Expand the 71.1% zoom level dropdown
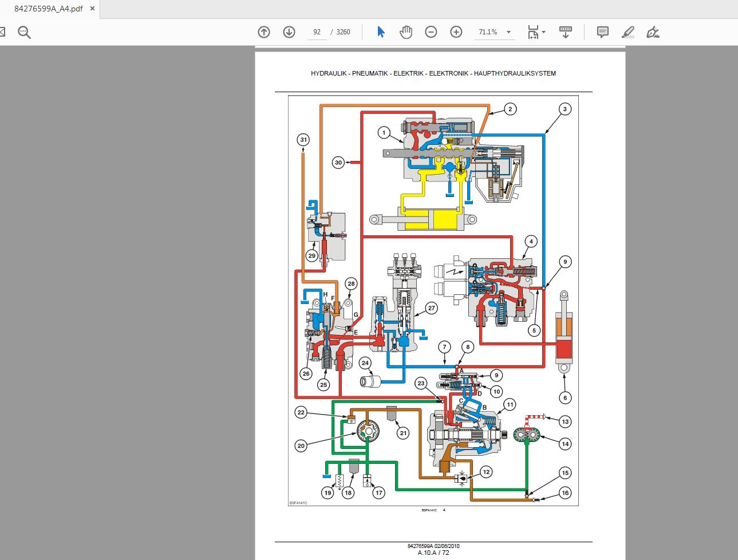The width and height of the screenshot is (738, 560). click(508, 32)
